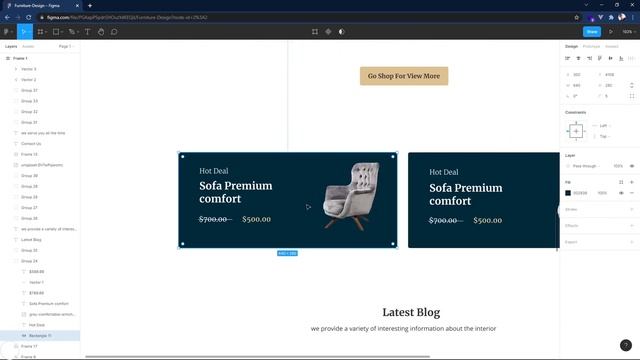
Task: Click the fill color swatch
Action: (568, 193)
